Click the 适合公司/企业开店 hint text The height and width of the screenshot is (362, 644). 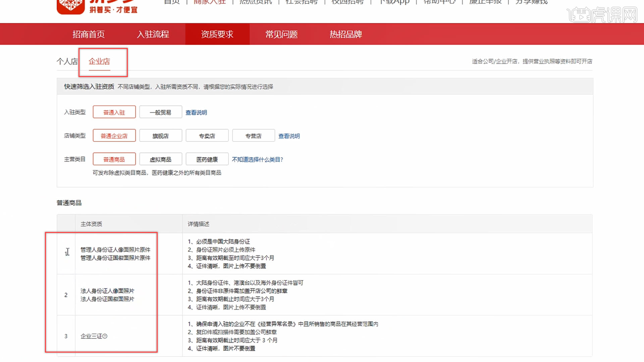point(532,61)
